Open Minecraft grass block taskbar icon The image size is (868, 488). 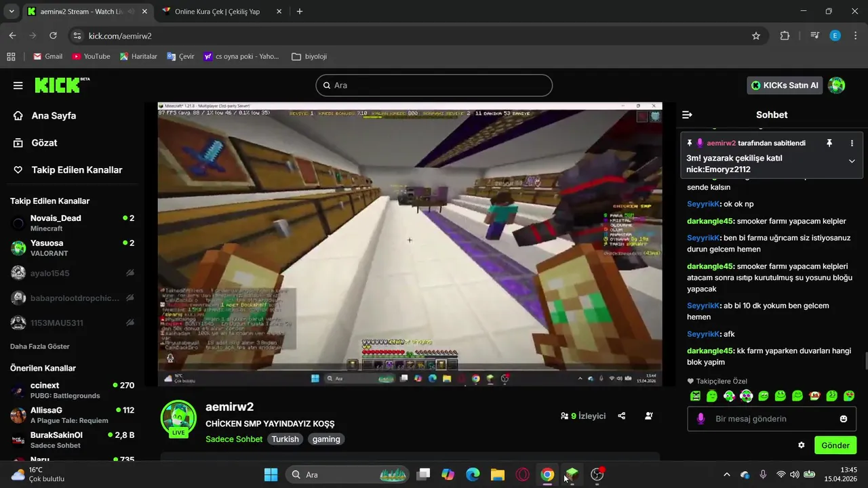572,474
